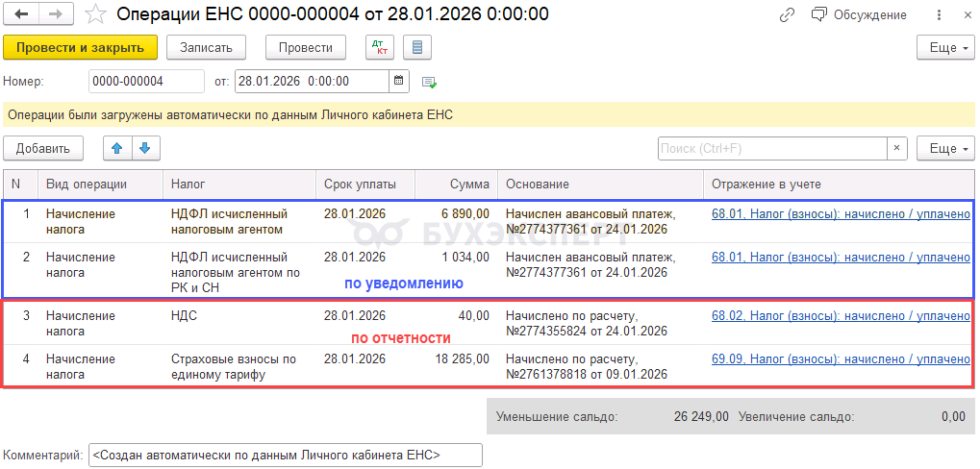Screen dimensions: 980x469
Task: Open the document structure report icon
Action: pos(417,47)
